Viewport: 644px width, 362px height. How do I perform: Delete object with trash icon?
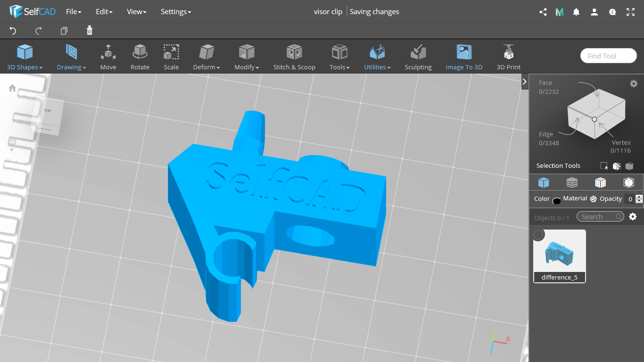point(90,31)
